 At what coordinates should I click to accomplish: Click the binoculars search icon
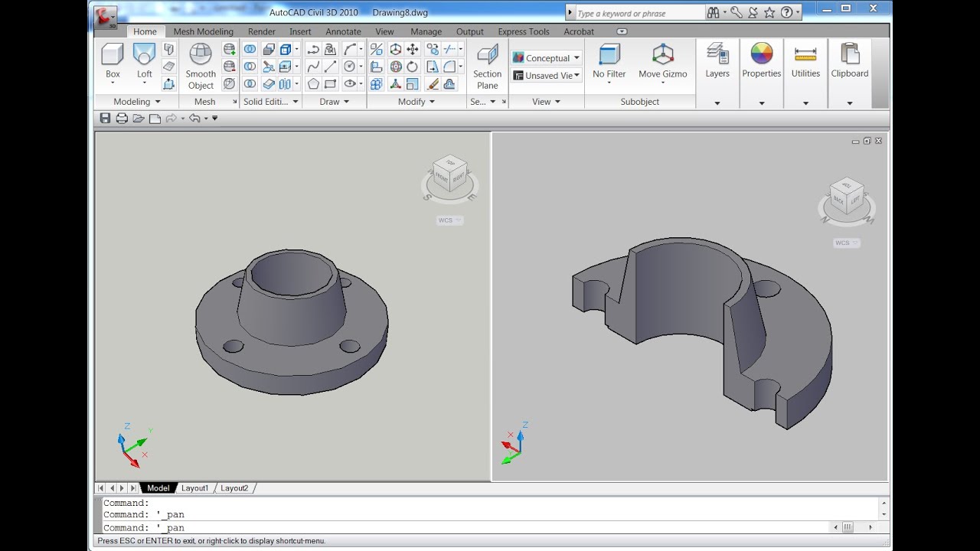tap(714, 12)
